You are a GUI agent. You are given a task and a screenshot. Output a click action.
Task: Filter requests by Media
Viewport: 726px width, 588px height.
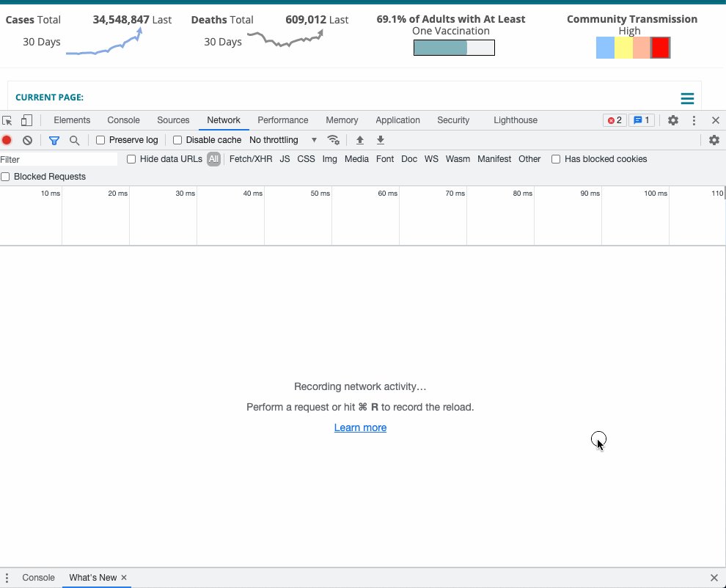click(356, 159)
